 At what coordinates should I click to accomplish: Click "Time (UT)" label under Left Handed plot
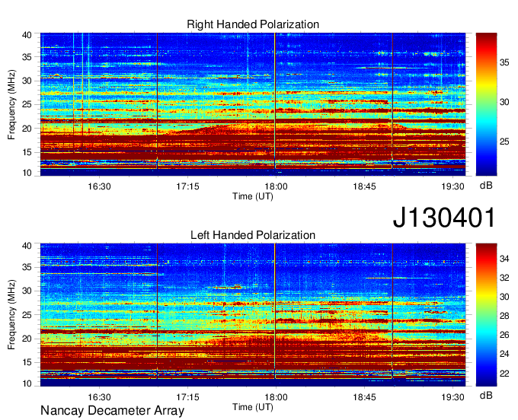(253, 407)
